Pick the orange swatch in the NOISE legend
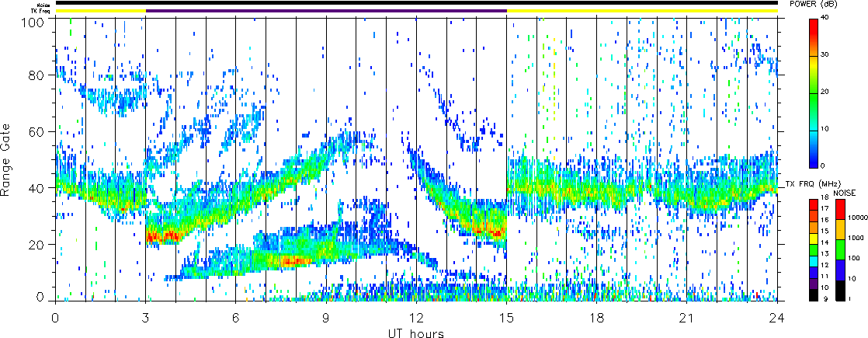This screenshot has height=338, width=868. 840,229
